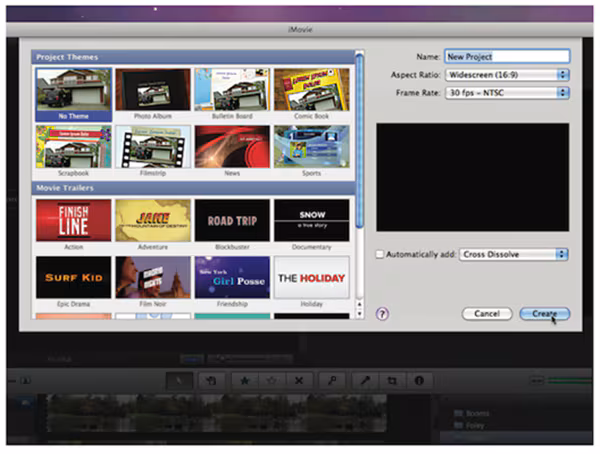Click the Name field with New Project
This screenshot has height=454, width=600.
pos(507,57)
